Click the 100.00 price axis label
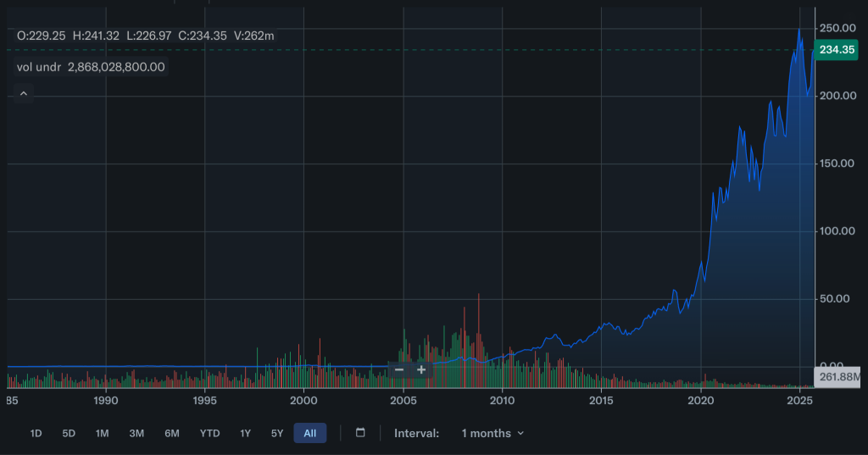Image resolution: width=868 pixels, height=455 pixels. [x=837, y=230]
